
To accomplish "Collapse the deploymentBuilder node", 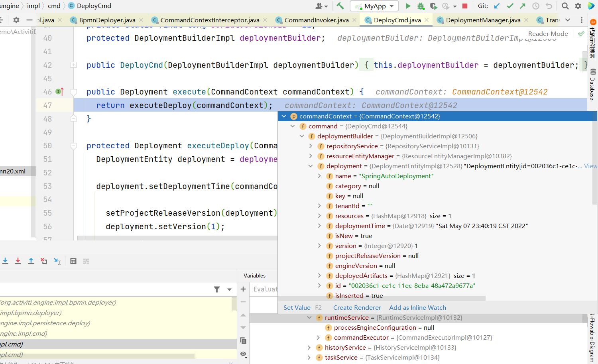I will click(x=302, y=136).
